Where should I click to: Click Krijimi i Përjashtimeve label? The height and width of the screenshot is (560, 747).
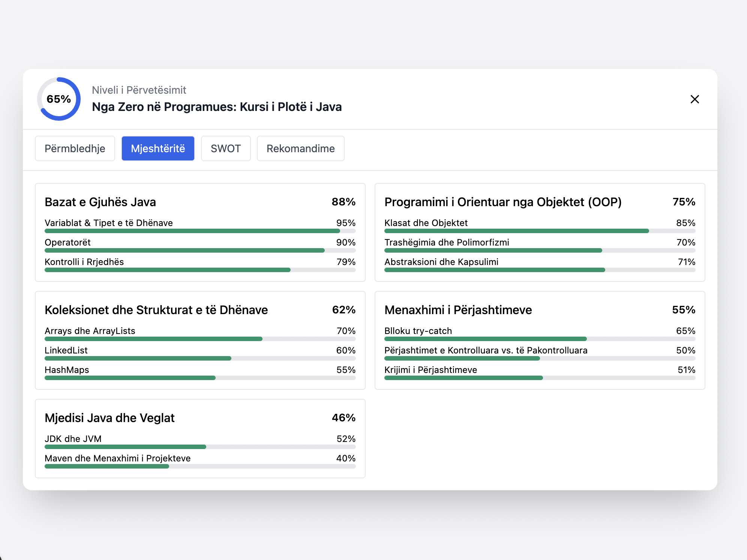pos(430,370)
